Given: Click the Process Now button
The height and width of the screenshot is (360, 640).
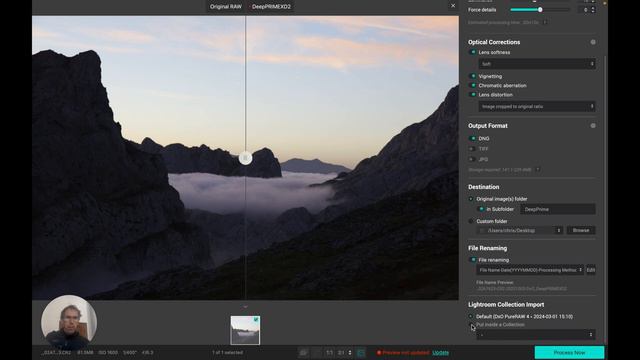Looking at the screenshot, I should click(569, 352).
